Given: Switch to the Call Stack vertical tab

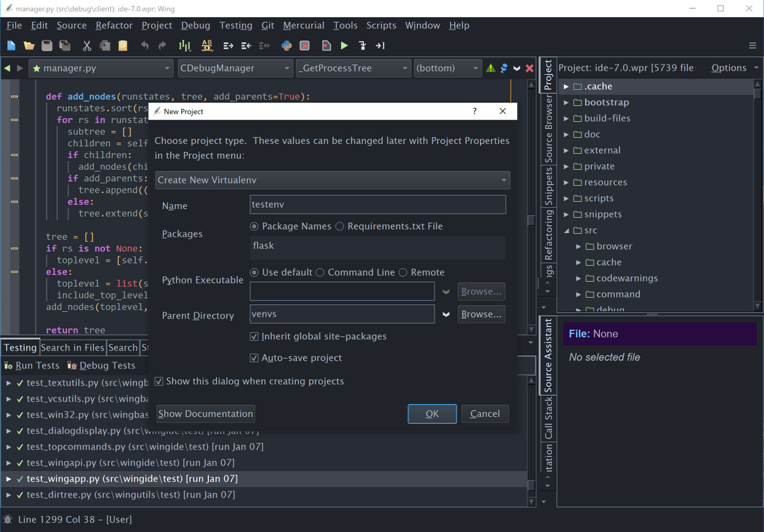Looking at the screenshot, I should [548, 419].
